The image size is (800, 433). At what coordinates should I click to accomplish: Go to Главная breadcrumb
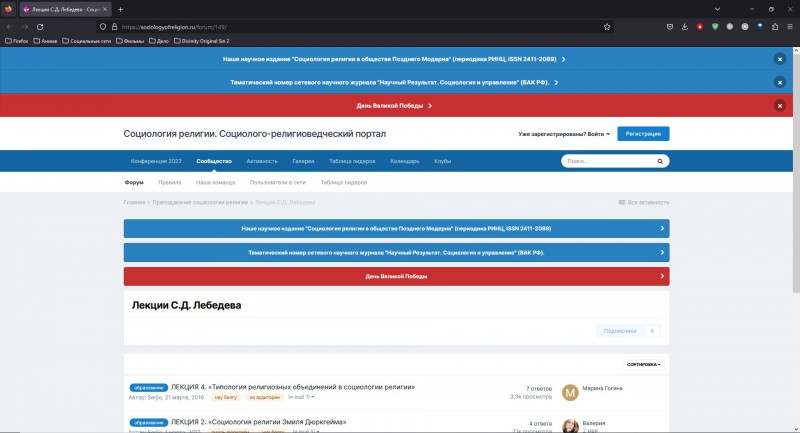pos(134,202)
